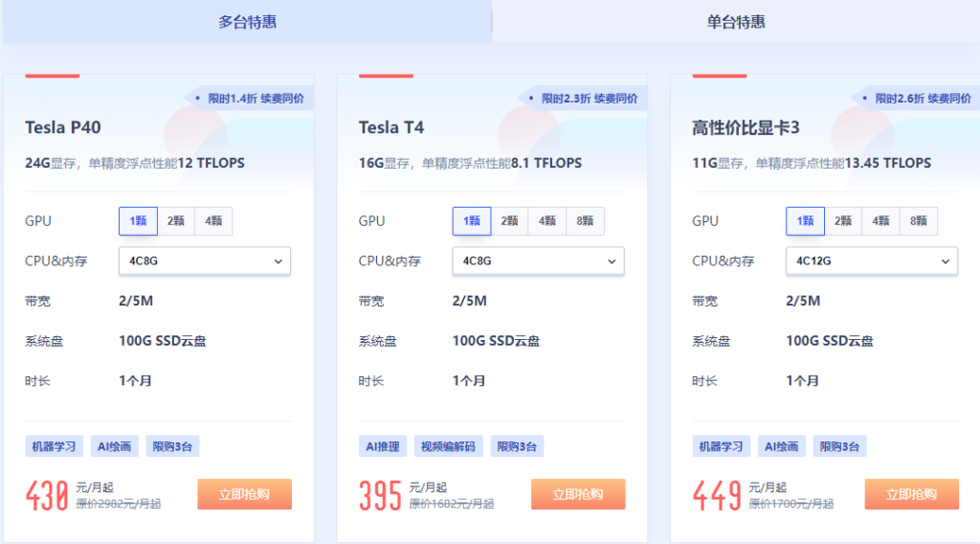Click 立即抢购 for 高性价比显卡3
This screenshot has width=980, height=544.
click(x=911, y=494)
